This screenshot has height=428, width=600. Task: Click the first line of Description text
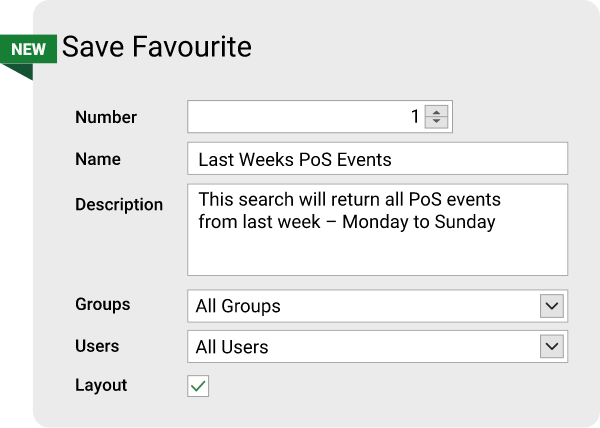coord(349,198)
